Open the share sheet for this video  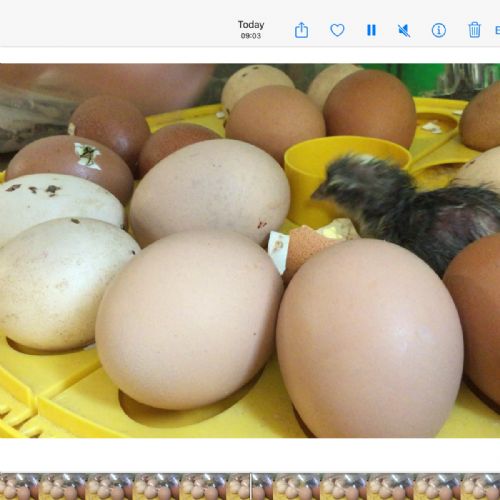[x=301, y=30]
